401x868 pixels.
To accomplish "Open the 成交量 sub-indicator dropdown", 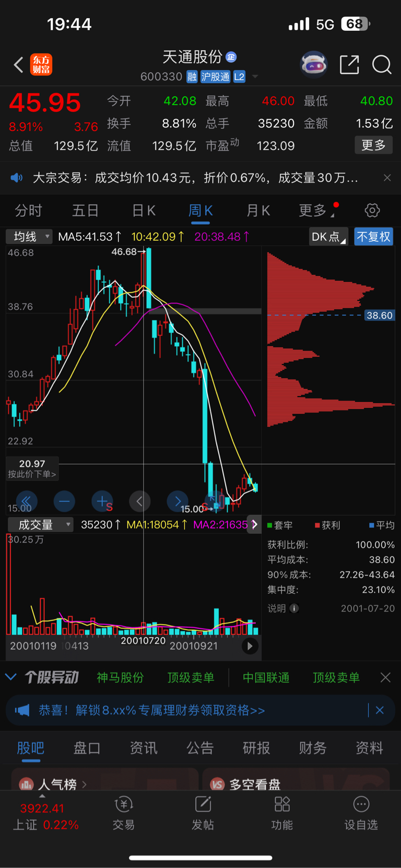I will [x=41, y=525].
